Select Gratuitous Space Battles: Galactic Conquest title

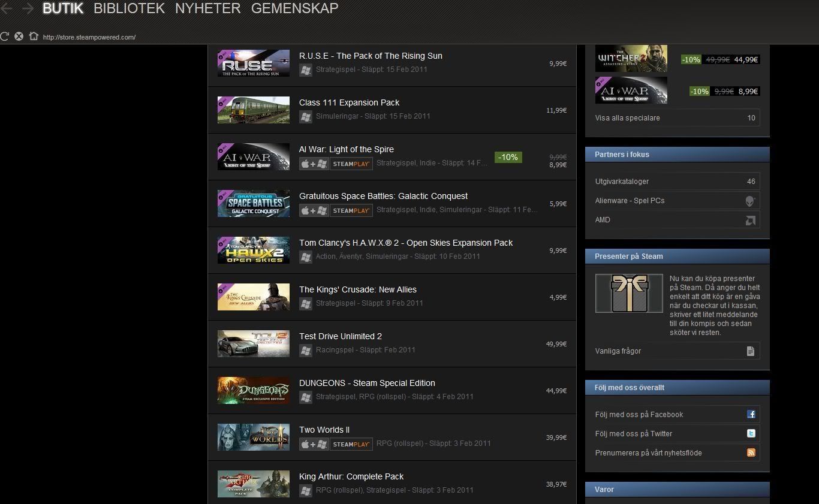tap(383, 196)
